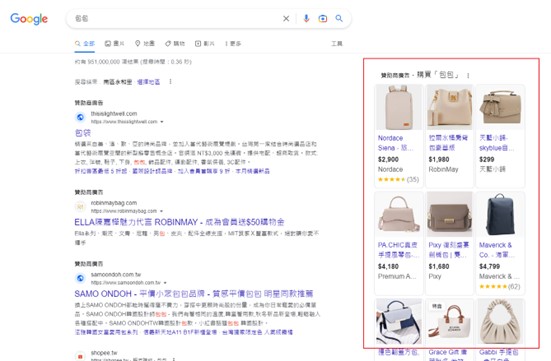This screenshot has width=551, height=361.
Task: Open options menu beside shopping ads header
Action: [468, 75]
